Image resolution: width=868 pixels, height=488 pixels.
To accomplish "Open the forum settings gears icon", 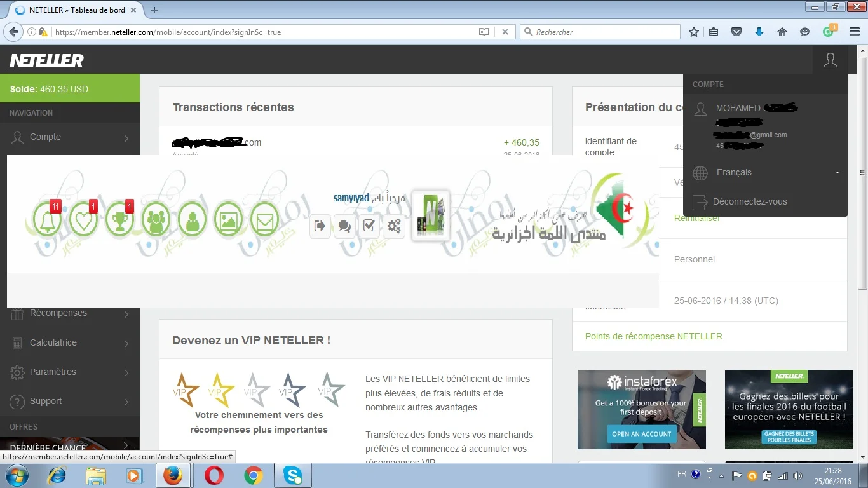I will (x=394, y=226).
